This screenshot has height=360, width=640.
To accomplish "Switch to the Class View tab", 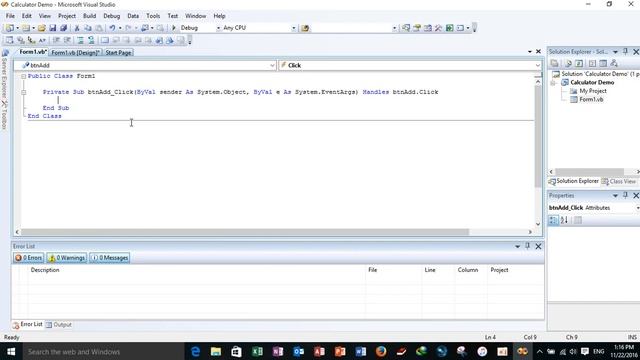I will point(619,181).
